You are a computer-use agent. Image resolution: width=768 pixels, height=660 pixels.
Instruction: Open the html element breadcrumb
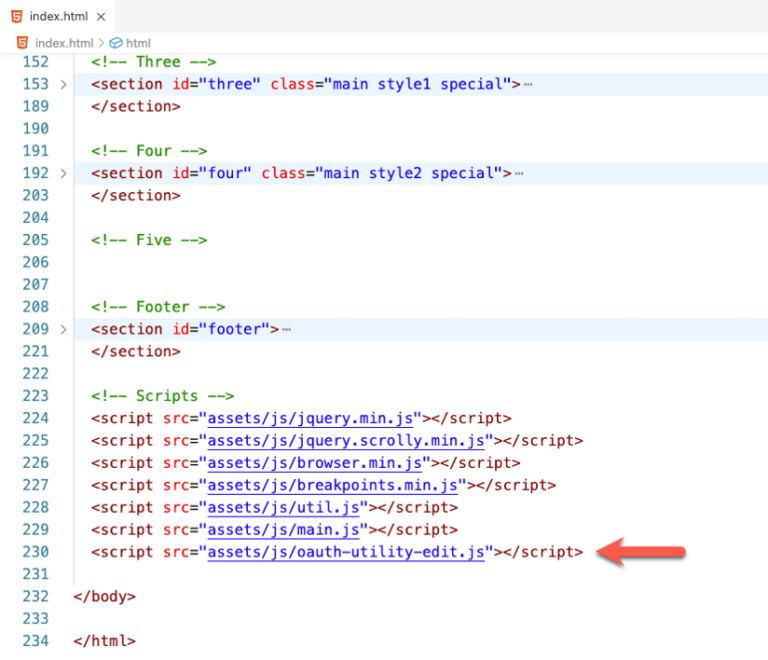pyautogui.click(x=138, y=43)
